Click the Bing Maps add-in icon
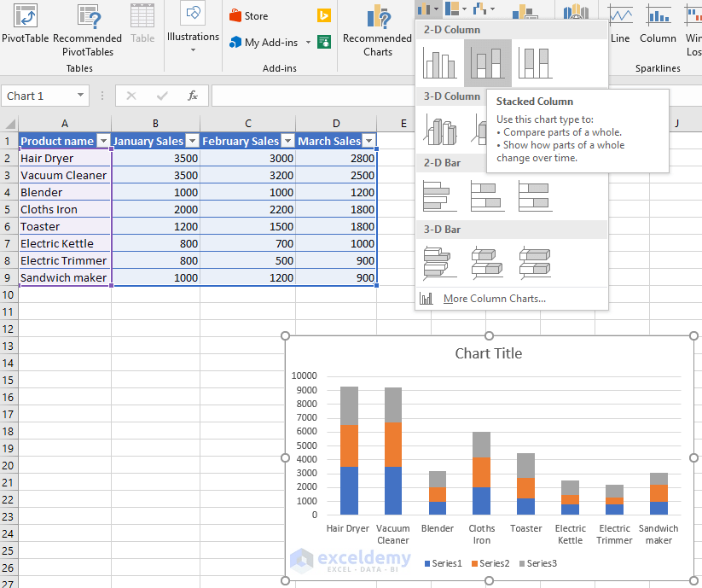 coord(323,15)
